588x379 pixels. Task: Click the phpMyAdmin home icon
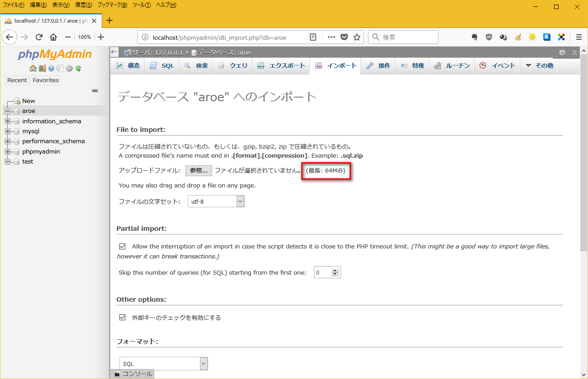coord(33,69)
